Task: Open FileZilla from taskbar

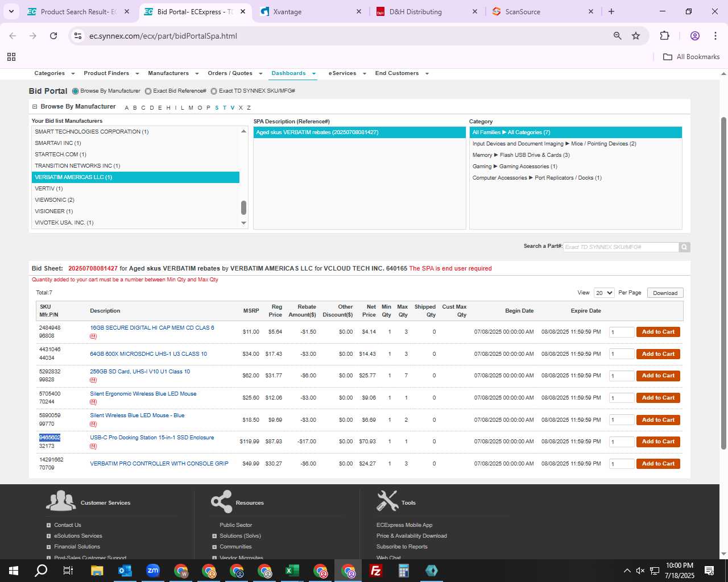Action: 376,571
